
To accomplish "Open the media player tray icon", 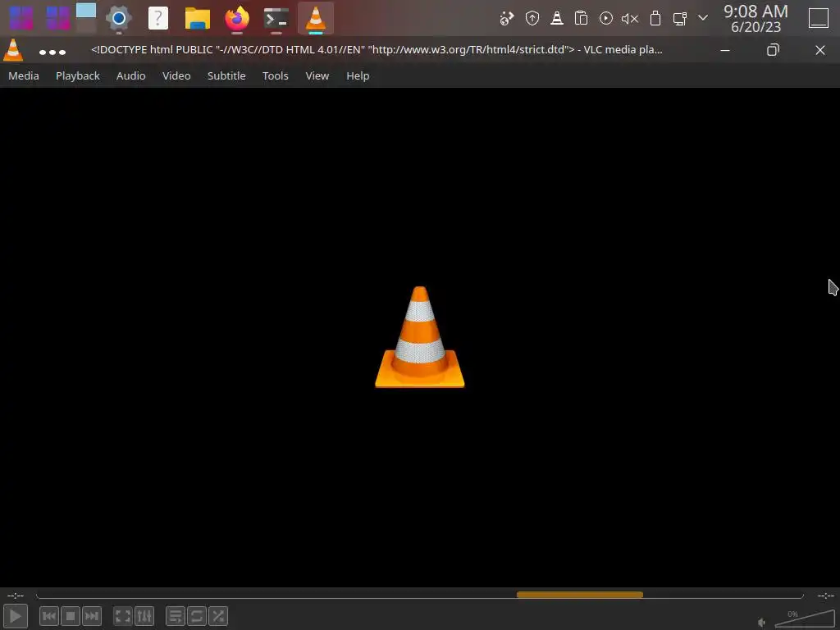I will click(x=606, y=19).
